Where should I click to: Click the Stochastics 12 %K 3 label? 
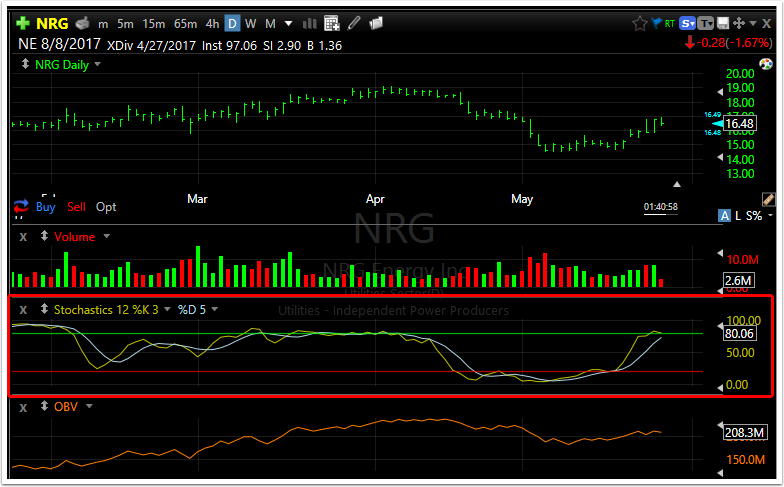coord(106,310)
